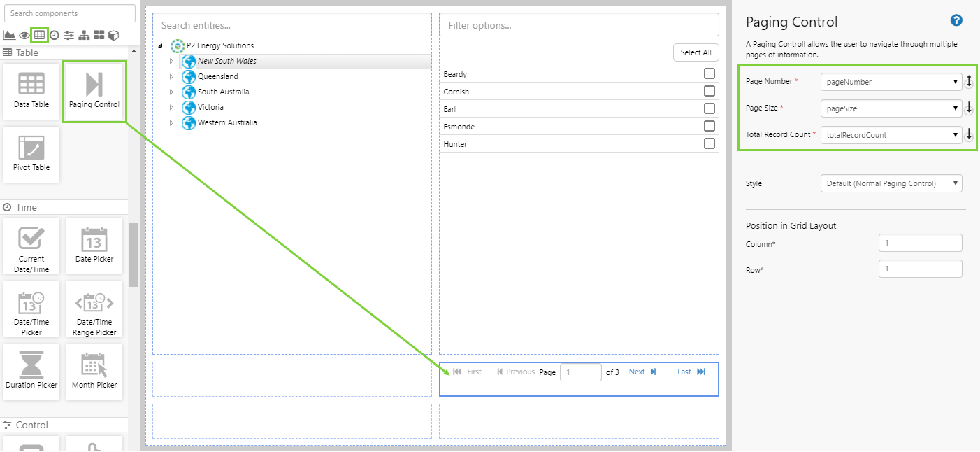Click the globe icon beside Victoria
Image resolution: width=980 pixels, height=452 pixels.
click(189, 108)
